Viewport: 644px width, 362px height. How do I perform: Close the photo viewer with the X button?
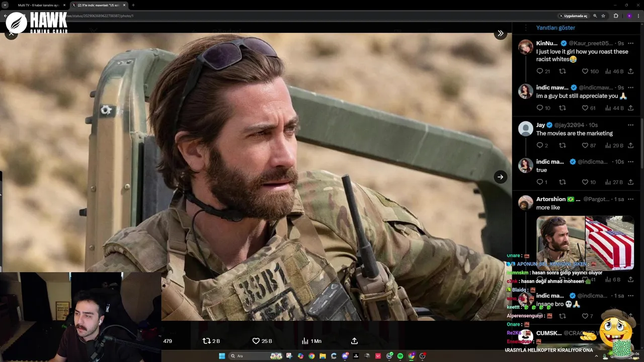click(11, 33)
